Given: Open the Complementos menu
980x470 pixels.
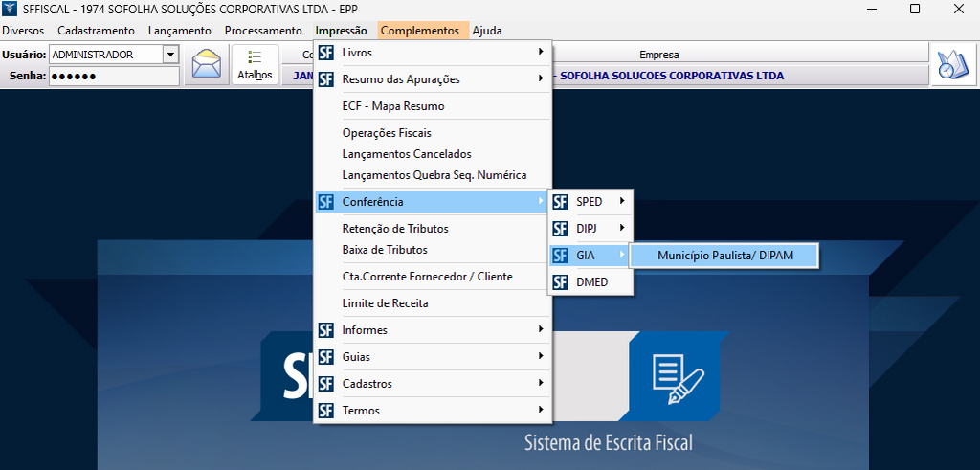Looking at the screenshot, I should pos(419,31).
